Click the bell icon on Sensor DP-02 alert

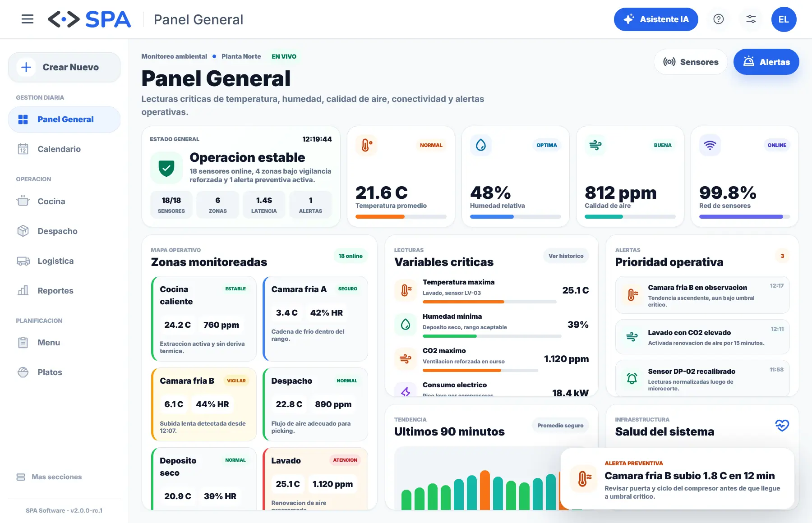pos(632,378)
